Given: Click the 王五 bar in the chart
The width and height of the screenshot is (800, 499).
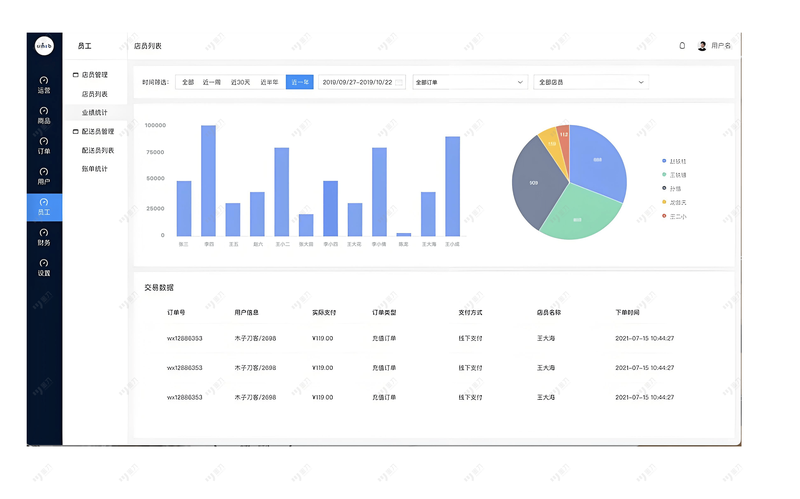Looking at the screenshot, I should [233, 219].
